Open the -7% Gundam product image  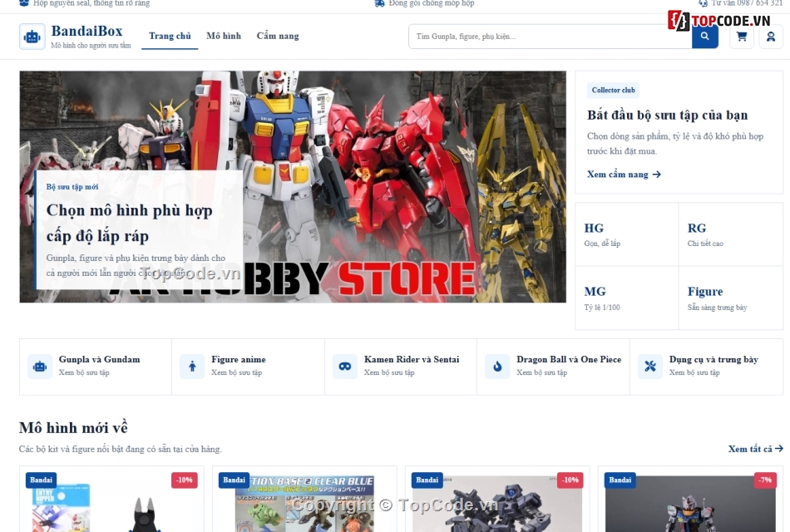690,501
